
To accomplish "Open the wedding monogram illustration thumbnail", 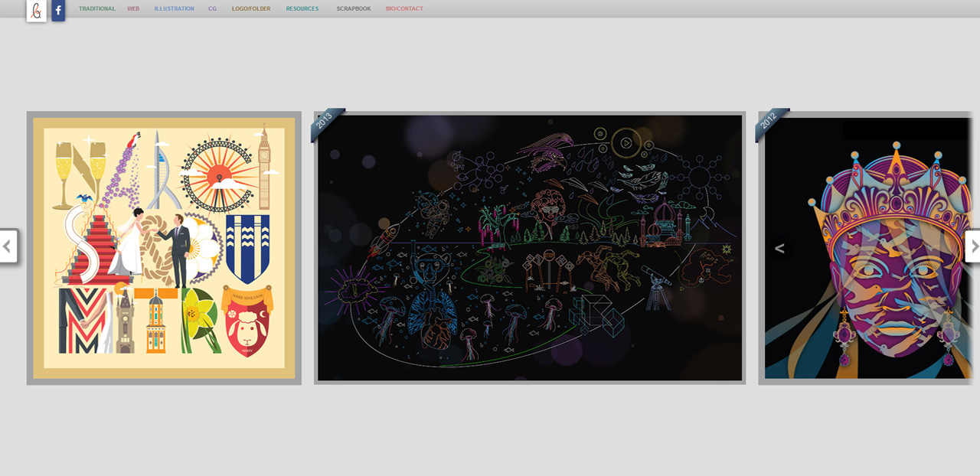I will click(x=164, y=248).
